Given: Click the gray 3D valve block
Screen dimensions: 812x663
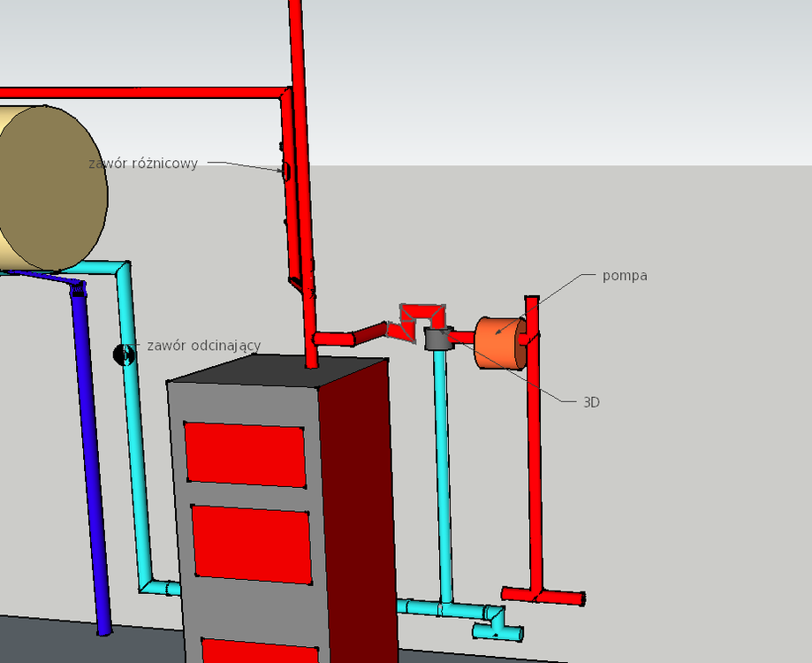Looking at the screenshot, I should coord(436,339).
